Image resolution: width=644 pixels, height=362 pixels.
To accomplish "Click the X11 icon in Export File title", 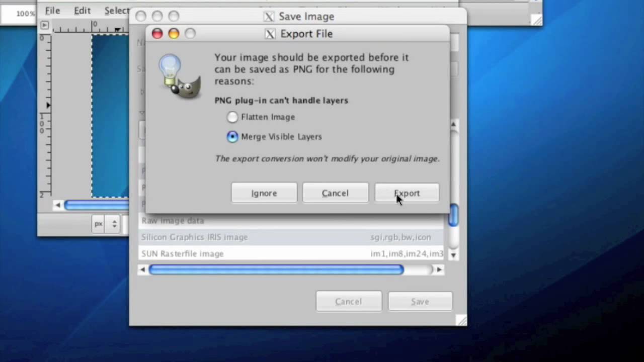I will pos(270,34).
